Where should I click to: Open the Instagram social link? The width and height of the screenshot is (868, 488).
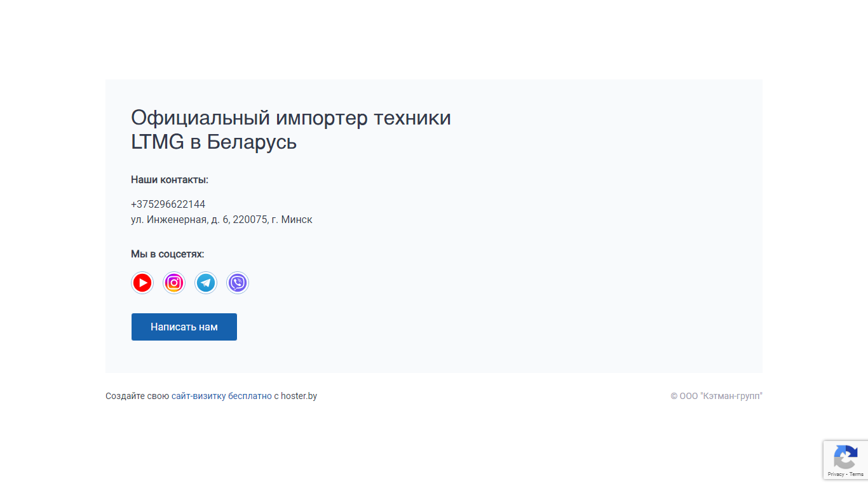point(174,283)
